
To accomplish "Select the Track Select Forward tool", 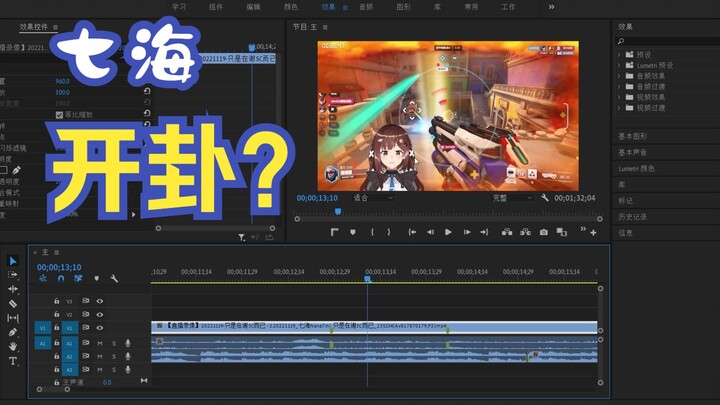I will 13,275.
